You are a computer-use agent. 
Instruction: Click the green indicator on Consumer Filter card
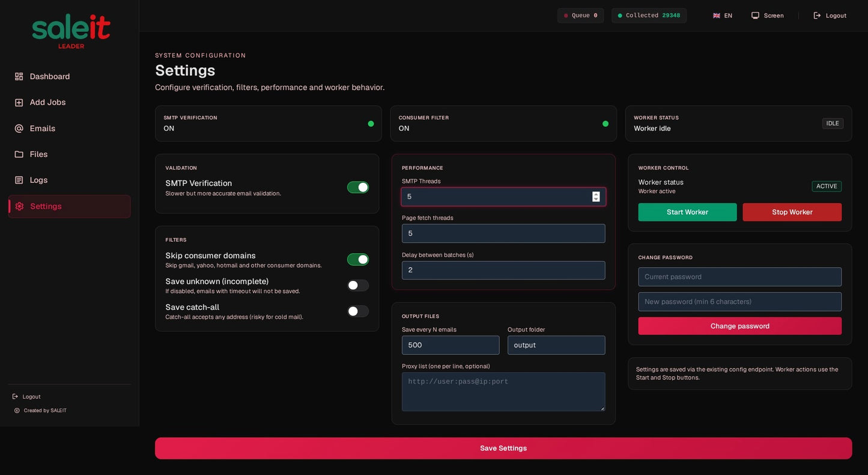point(605,124)
